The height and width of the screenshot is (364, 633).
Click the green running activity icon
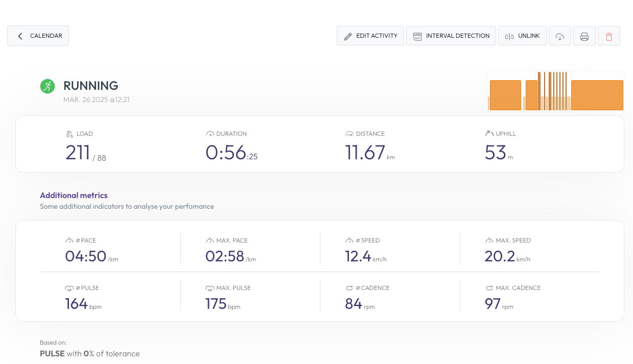(48, 86)
